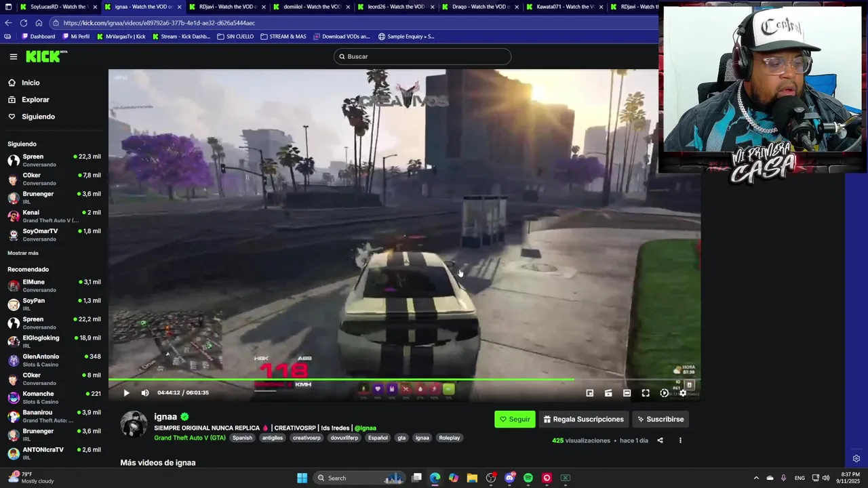Show hidden system tray icons chevron
Image resolution: width=868 pixels, height=488 pixels.
pyautogui.click(x=756, y=478)
